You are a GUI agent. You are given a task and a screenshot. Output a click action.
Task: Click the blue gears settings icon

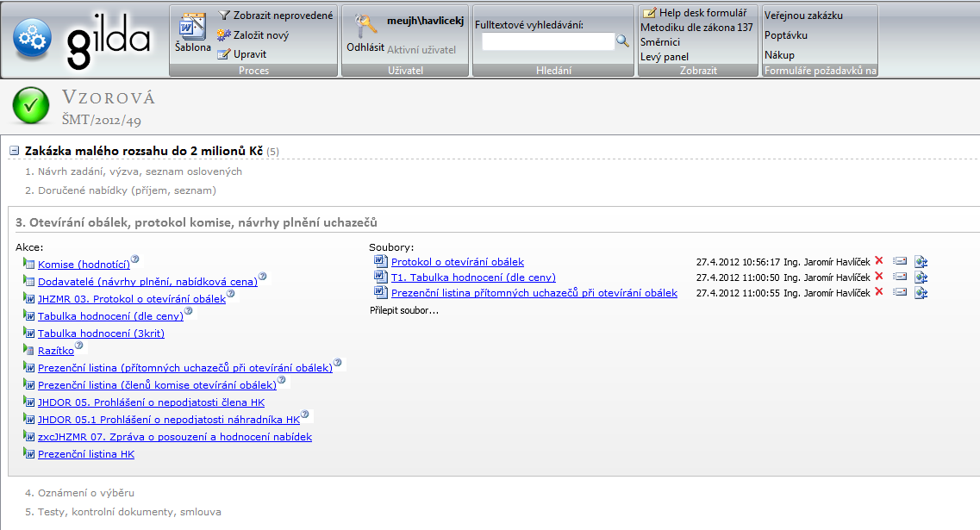pyautogui.click(x=32, y=39)
